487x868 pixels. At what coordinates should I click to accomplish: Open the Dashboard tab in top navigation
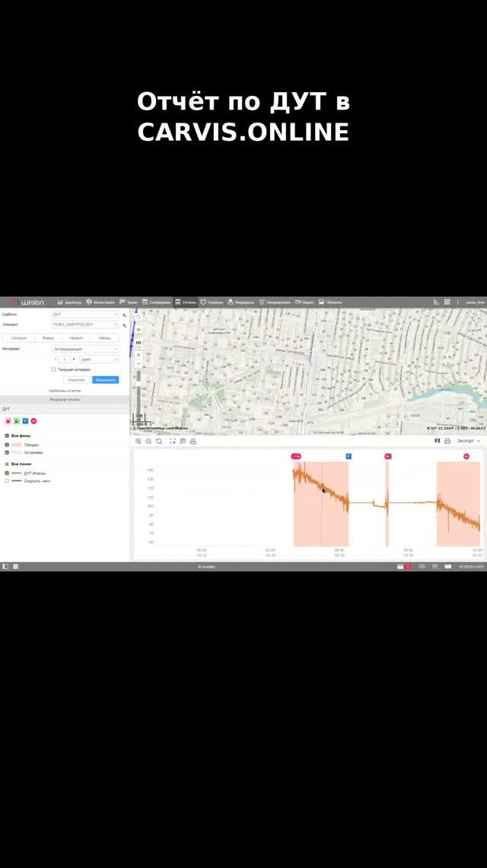point(69,302)
